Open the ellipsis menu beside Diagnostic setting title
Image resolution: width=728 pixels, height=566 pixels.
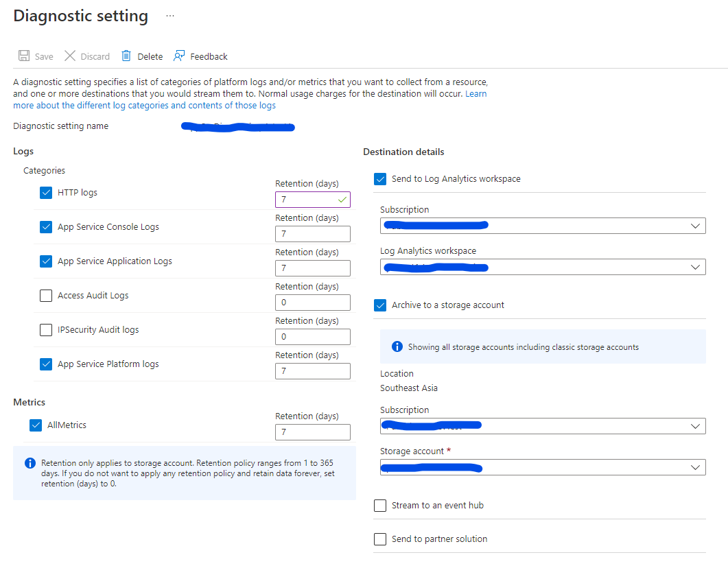coord(169,15)
